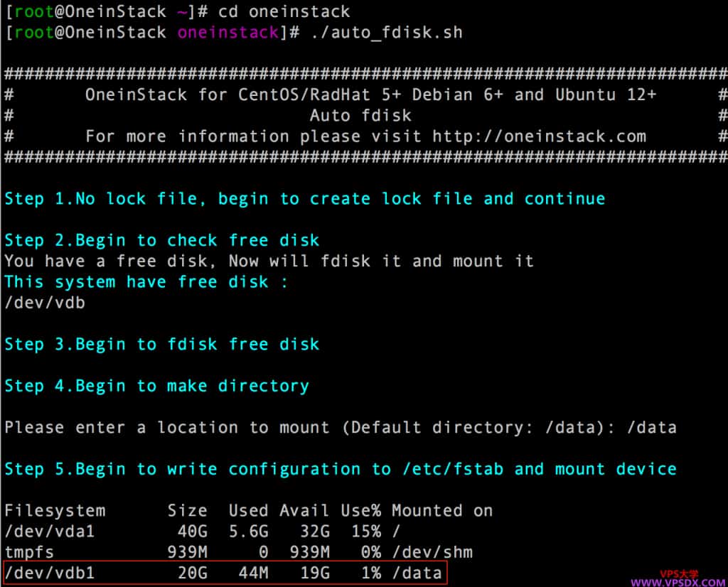Click the 'cd oneinstack' command on the first line

[x=299, y=12]
